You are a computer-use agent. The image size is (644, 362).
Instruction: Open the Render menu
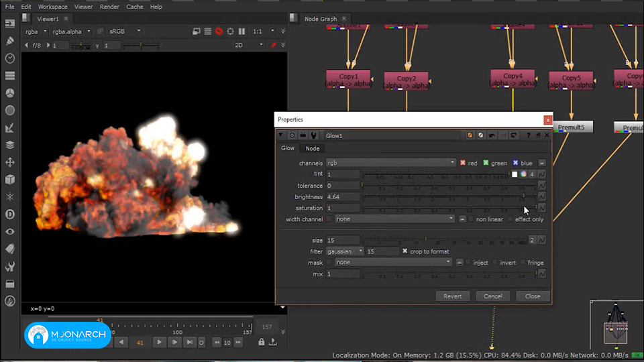109,7
